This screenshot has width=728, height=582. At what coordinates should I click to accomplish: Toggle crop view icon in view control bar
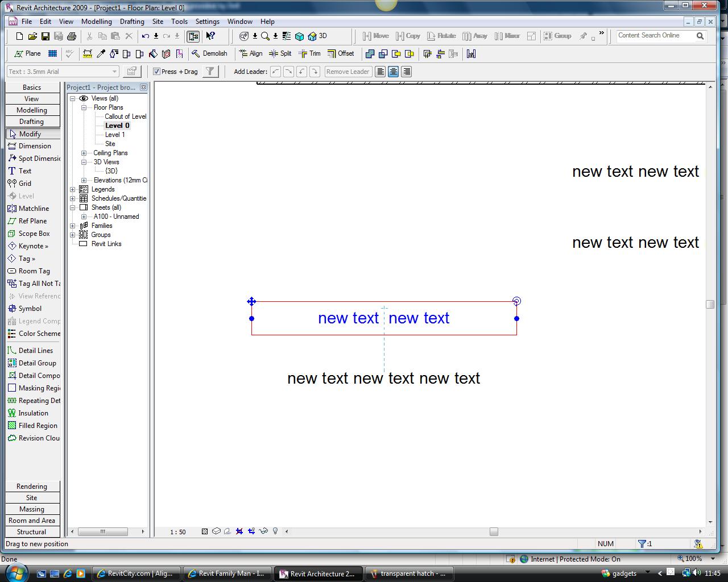(x=239, y=531)
